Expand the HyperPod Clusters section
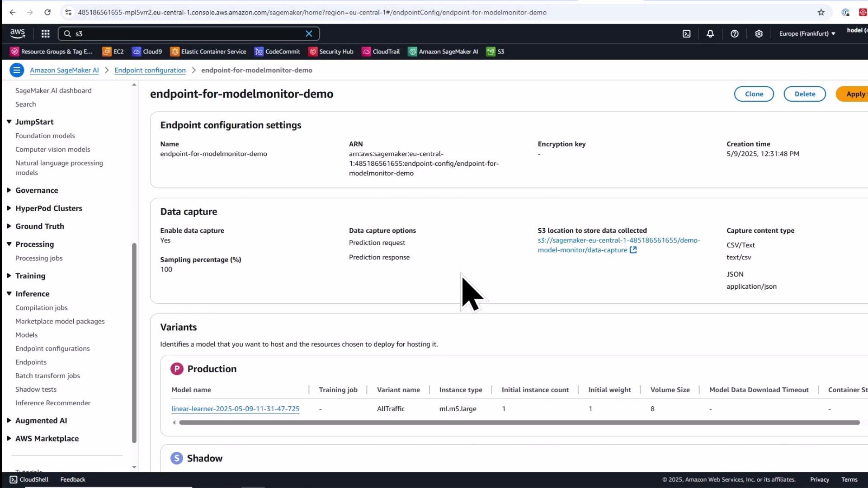Viewport: 868px width, 488px height. pyautogui.click(x=9, y=208)
